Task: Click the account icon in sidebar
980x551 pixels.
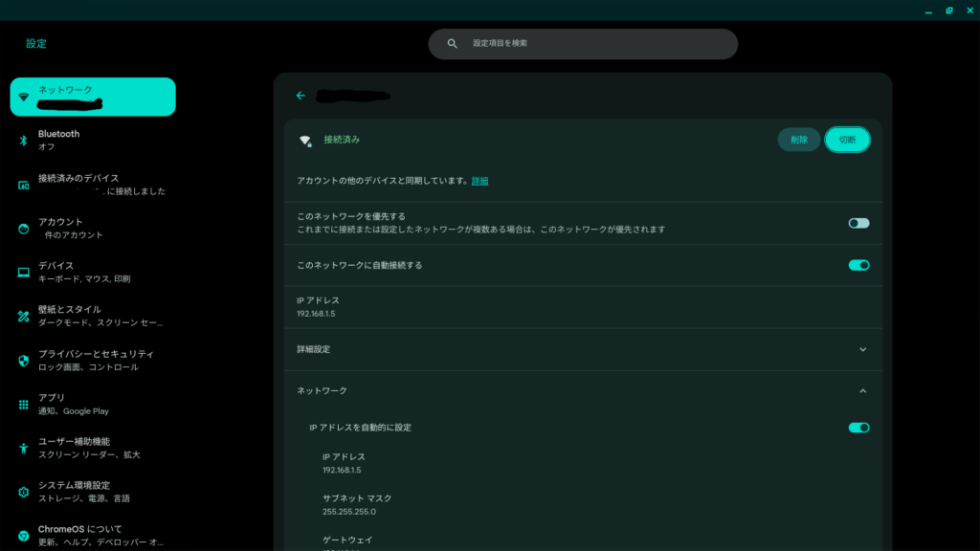Action: coord(24,229)
